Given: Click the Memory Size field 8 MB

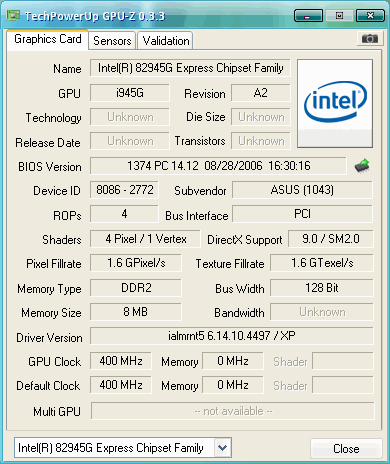Looking at the screenshot, I should [x=136, y=312].
